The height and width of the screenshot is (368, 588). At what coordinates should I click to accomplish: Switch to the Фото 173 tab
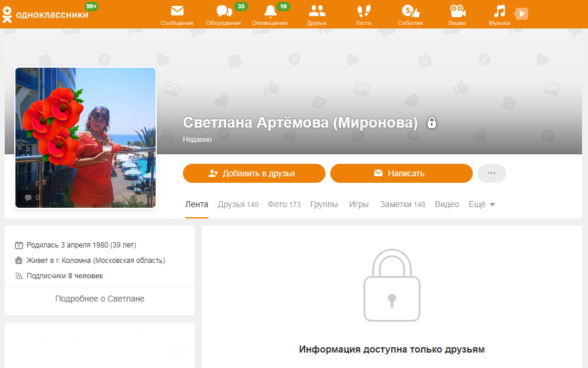(284, 204)
